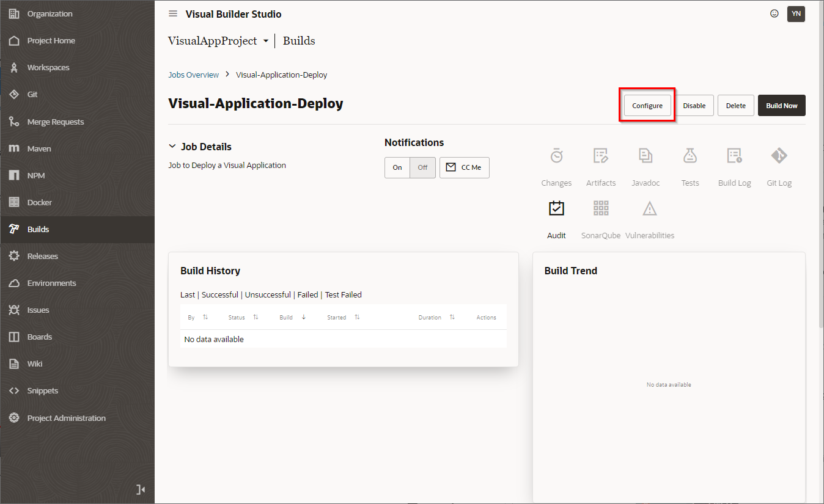Switch notifications to Off
Screen dimensions: 824x504
point(422,167)
